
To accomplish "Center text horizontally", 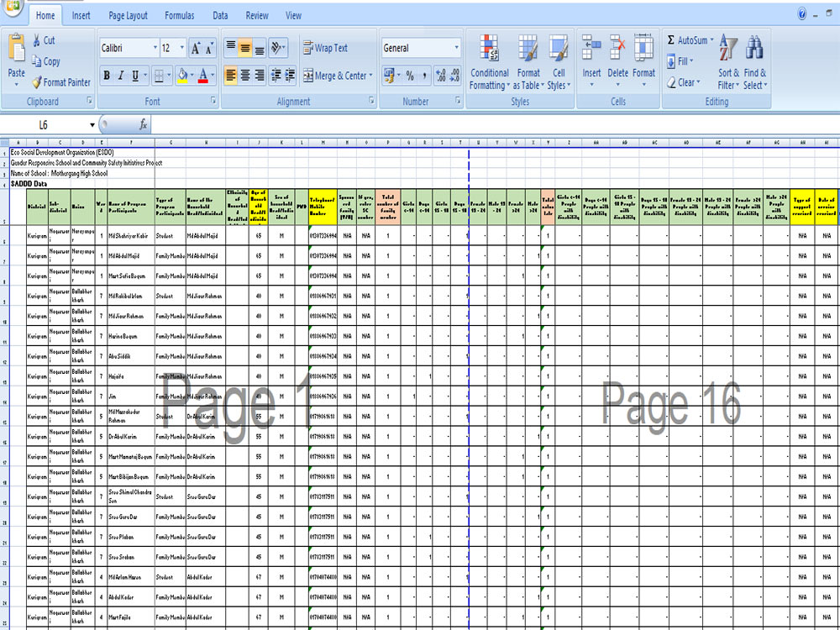I will (244, 76).
